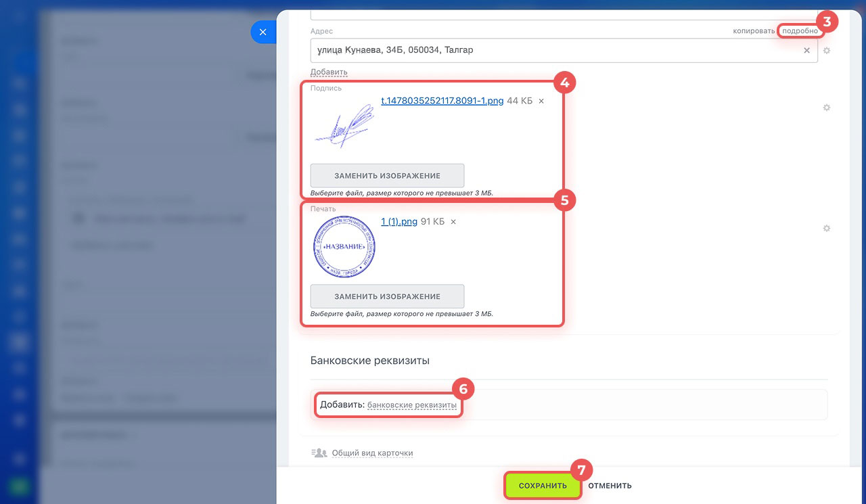Click Добавить link below the address field

329,72
